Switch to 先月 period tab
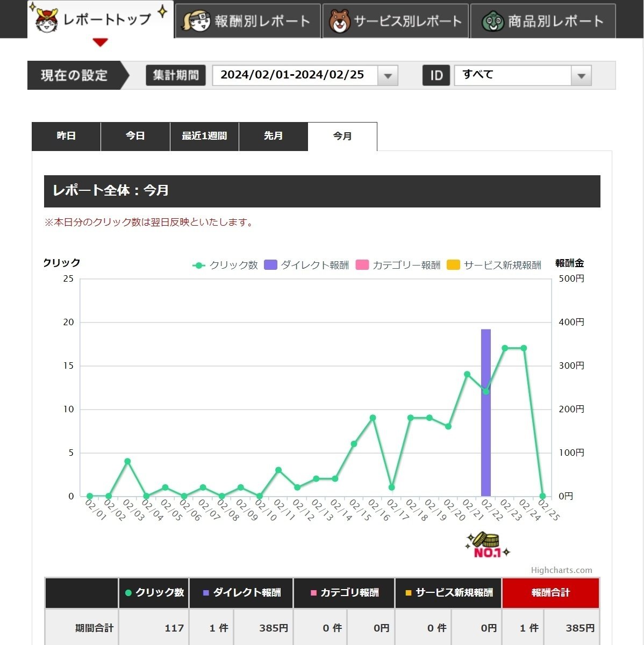 point(274,137)
